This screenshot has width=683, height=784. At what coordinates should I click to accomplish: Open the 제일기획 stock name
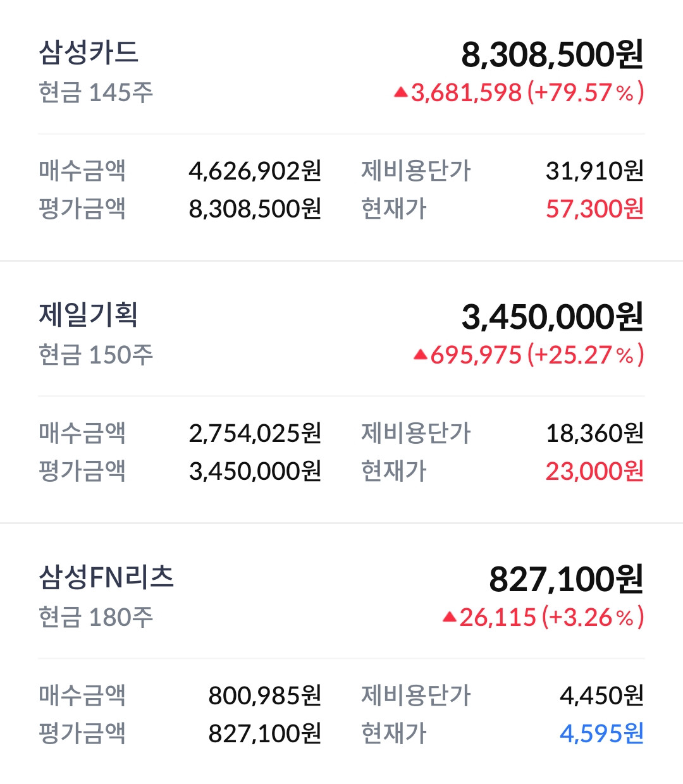pos(89,315)
